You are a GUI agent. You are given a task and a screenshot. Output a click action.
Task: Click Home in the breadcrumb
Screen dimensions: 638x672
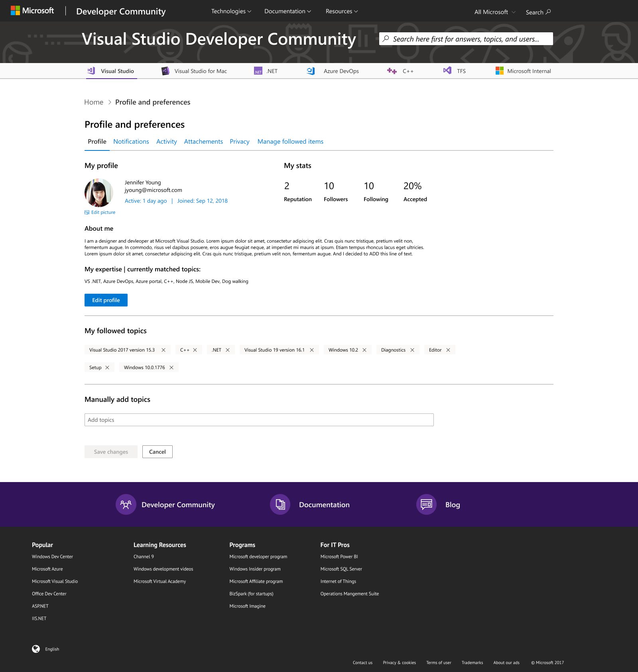pos(94,102)
